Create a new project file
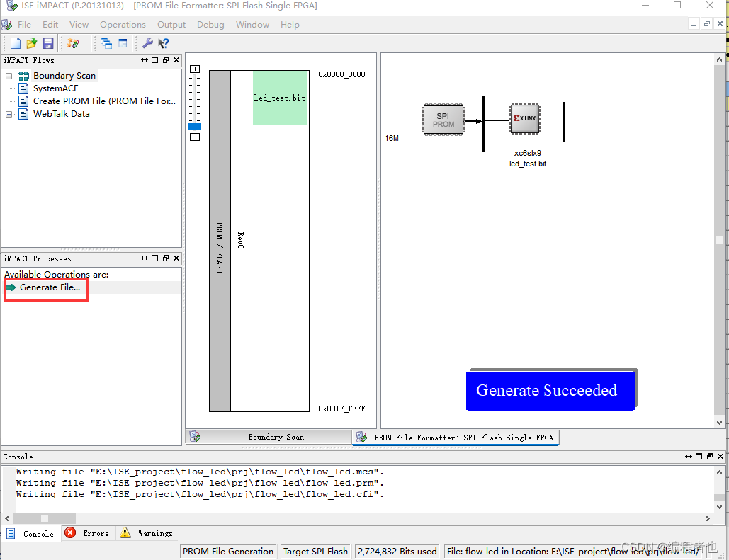 [15, 42]
